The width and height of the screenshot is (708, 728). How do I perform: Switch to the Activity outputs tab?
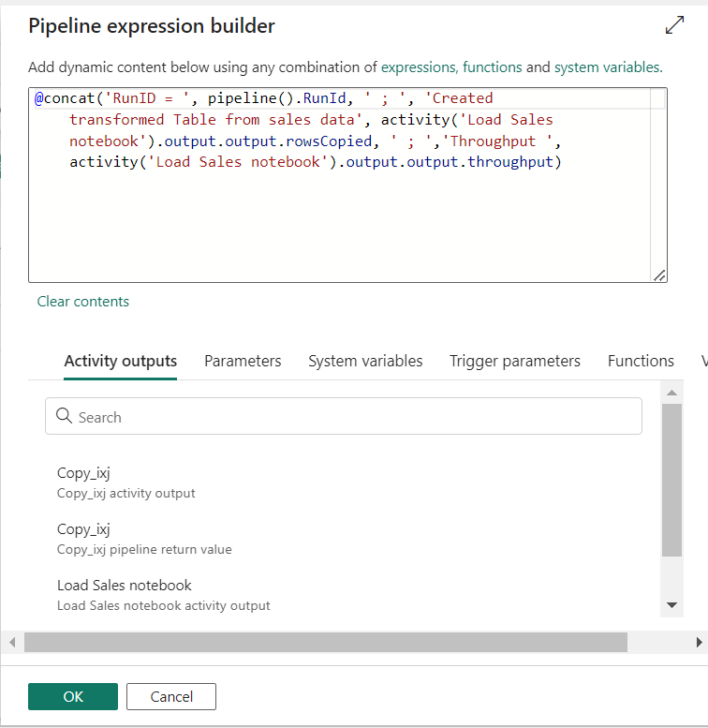[x=120, y=362]
